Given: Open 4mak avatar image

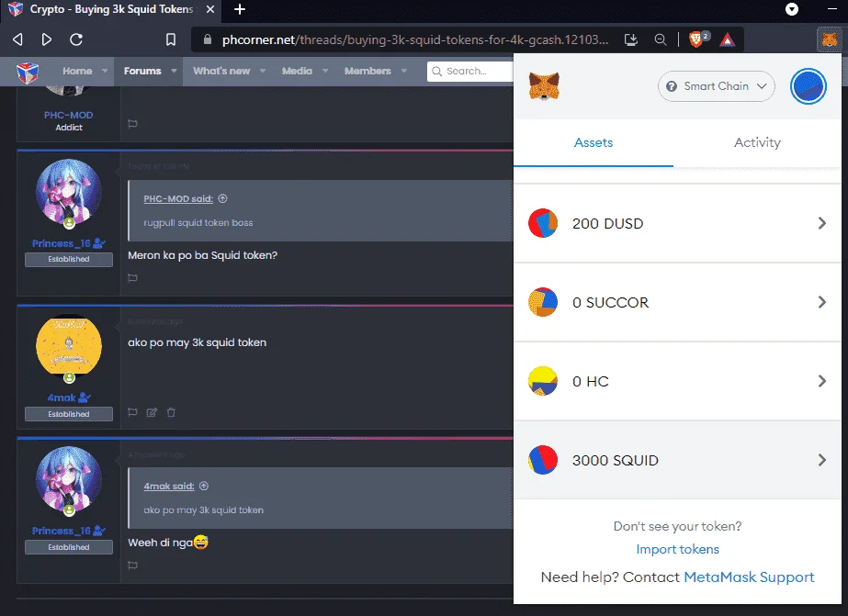Looking at the screenshot, I should pos(69,346).
